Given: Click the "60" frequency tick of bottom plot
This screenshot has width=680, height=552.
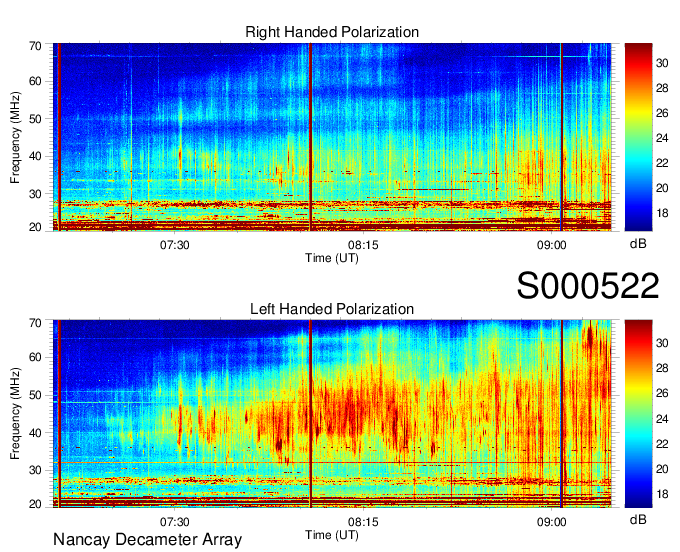Looking at the screenshot, I should click(35, 357).
